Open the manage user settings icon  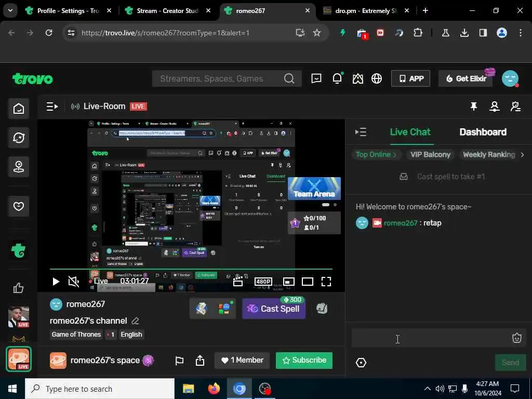pyautogui.click(x=516, y=107)
